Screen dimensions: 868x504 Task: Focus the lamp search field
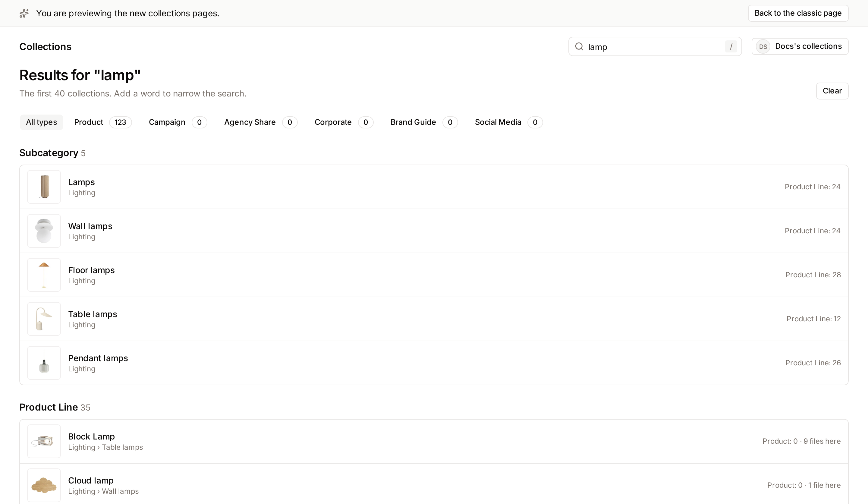[655, 46]
